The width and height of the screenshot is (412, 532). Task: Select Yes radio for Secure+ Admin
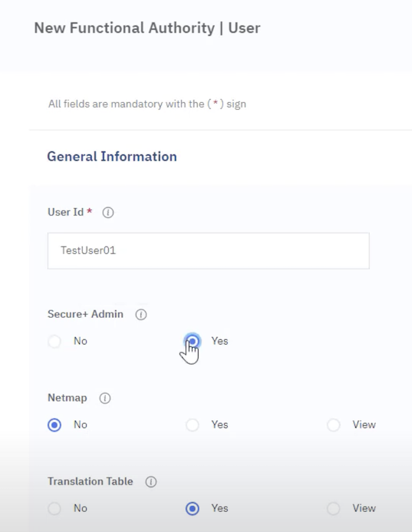[193, 342]
